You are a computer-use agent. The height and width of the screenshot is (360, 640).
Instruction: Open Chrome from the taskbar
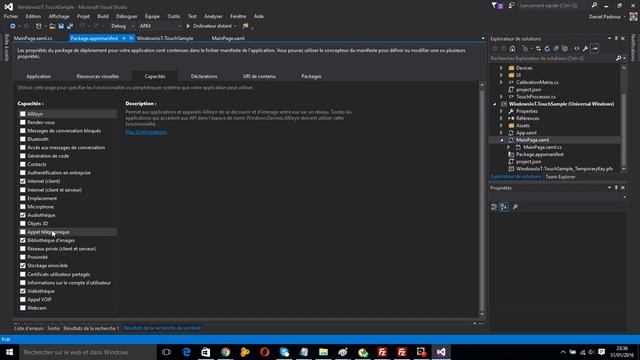[225, 352]
